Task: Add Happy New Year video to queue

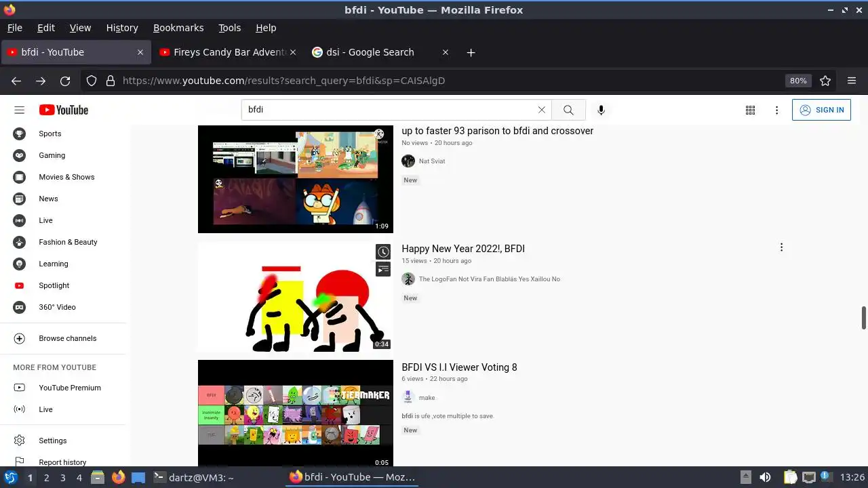Action: pyautogui.click(x=383, y=270)
